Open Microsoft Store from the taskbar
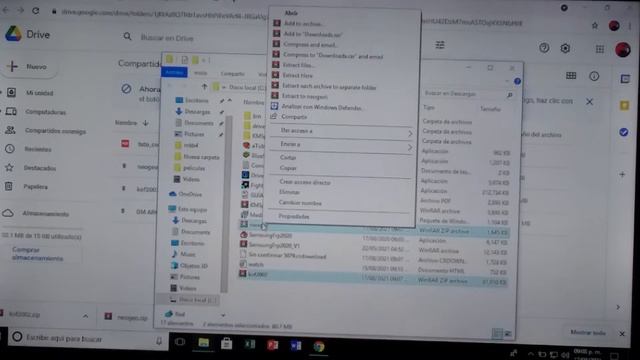Screen dimensions: 640x360 (227, 344)
